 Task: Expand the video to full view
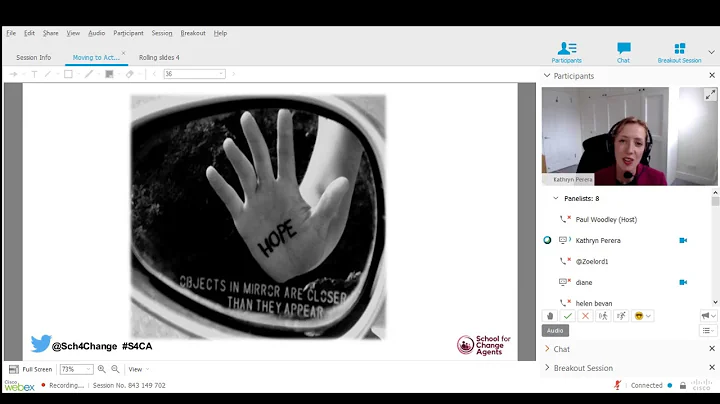710,95
